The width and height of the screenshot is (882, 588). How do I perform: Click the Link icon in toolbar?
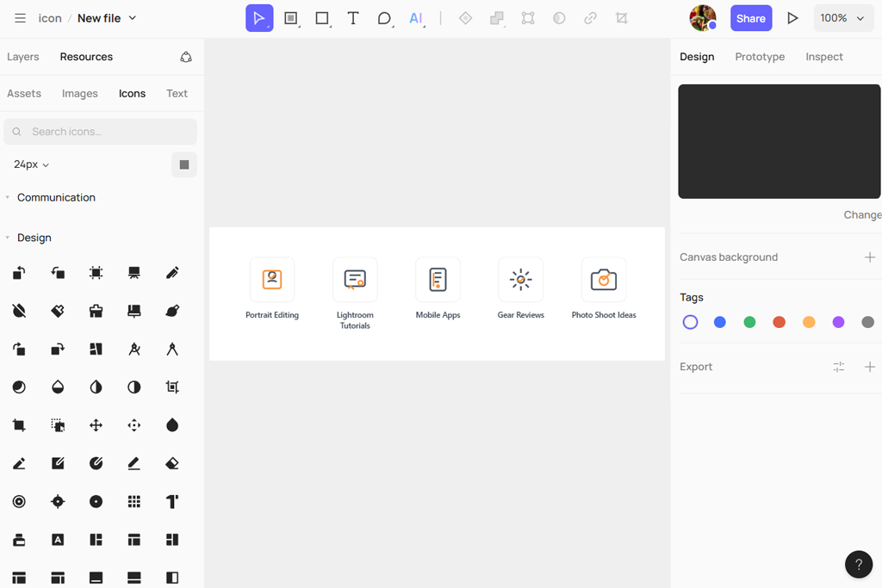point(590,18)
